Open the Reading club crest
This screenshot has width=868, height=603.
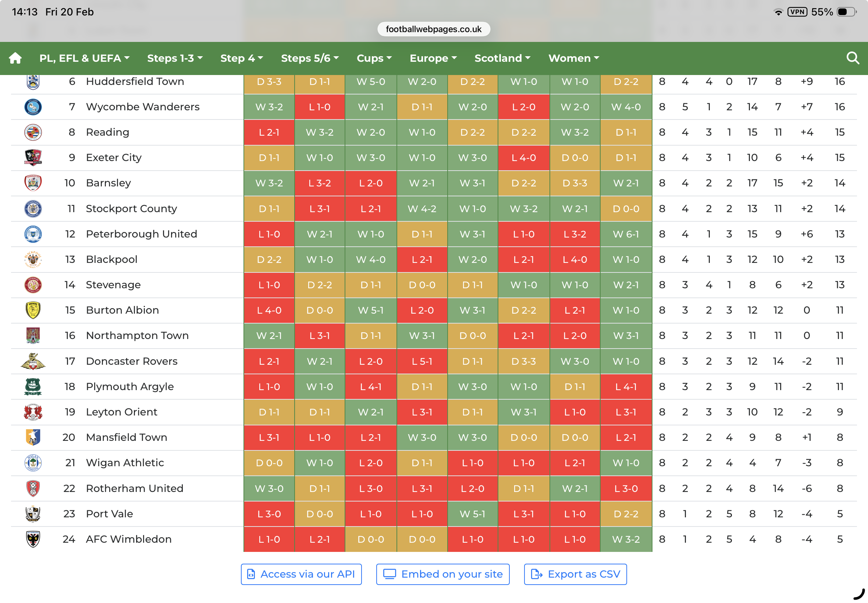[x=33, y=132]
